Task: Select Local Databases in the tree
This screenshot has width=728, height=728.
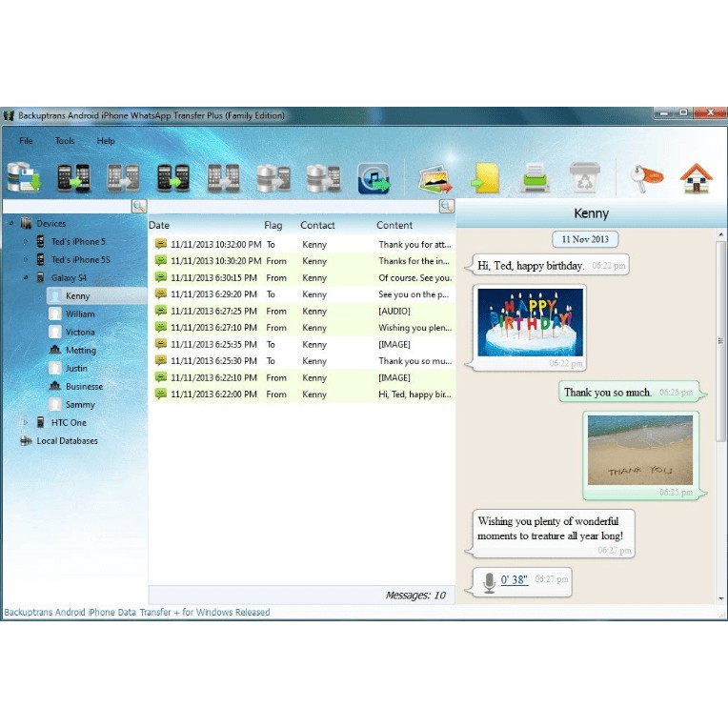Action: (x=67, y=441)
